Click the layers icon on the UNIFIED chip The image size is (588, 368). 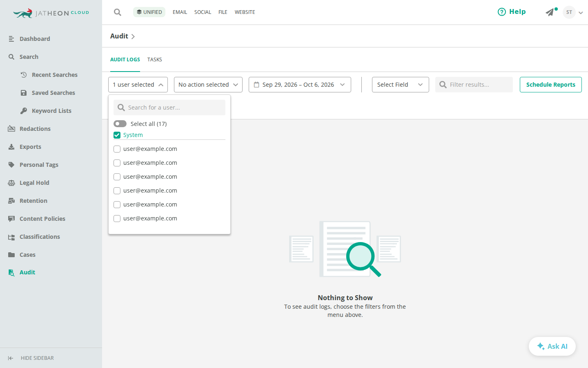tap(139, 12)
